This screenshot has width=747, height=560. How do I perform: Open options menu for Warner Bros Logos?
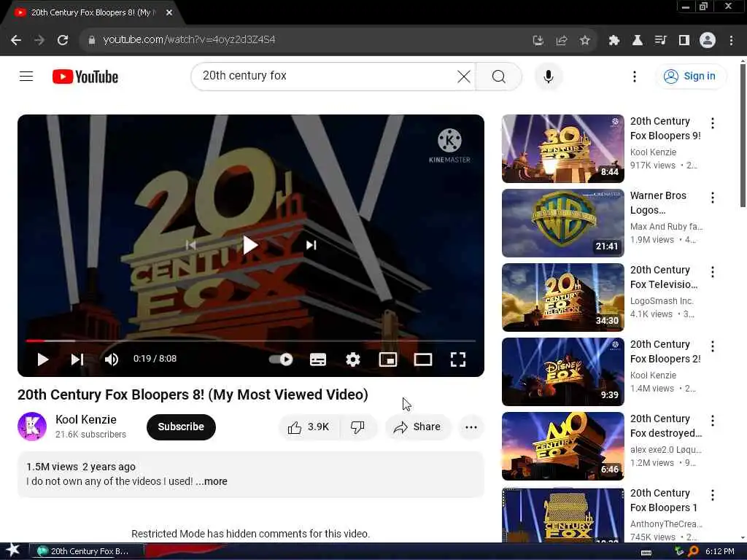point(712,198)
